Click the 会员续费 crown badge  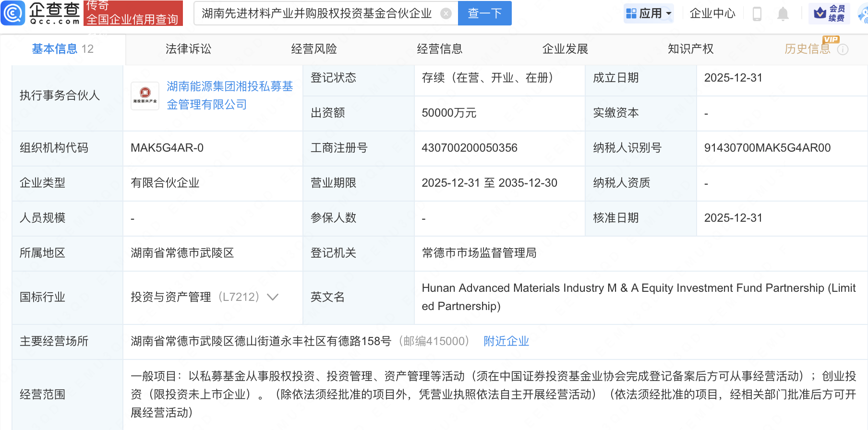(x=829, y=13)
